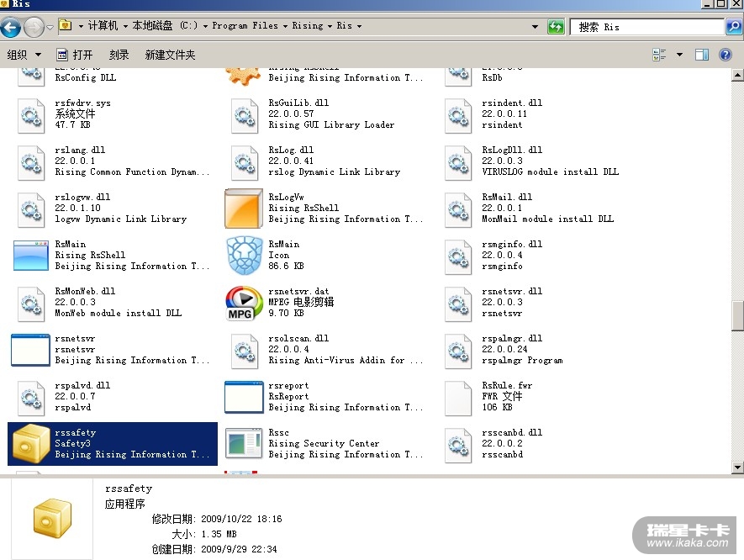
Task: Select rsnetsvr.dll file icon
Action: (458, 304)
